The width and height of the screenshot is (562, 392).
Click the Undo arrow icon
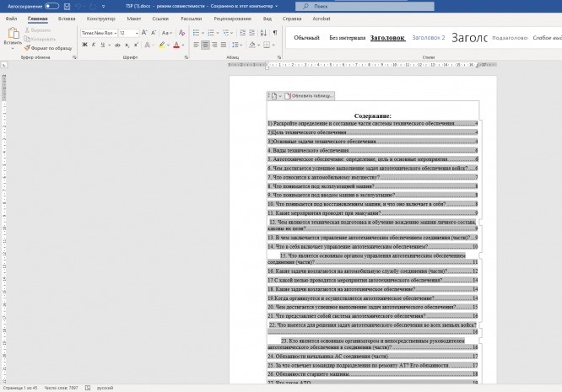click(x=78, y=6)
